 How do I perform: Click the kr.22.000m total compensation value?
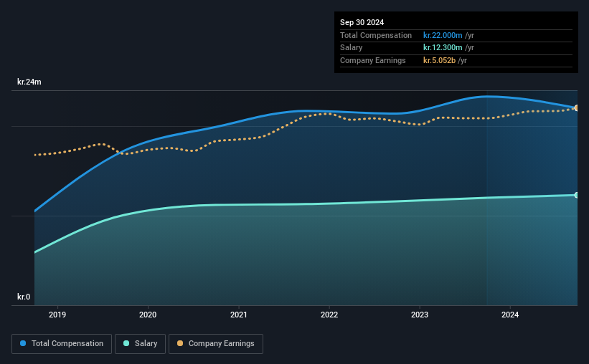pos(443,35)
